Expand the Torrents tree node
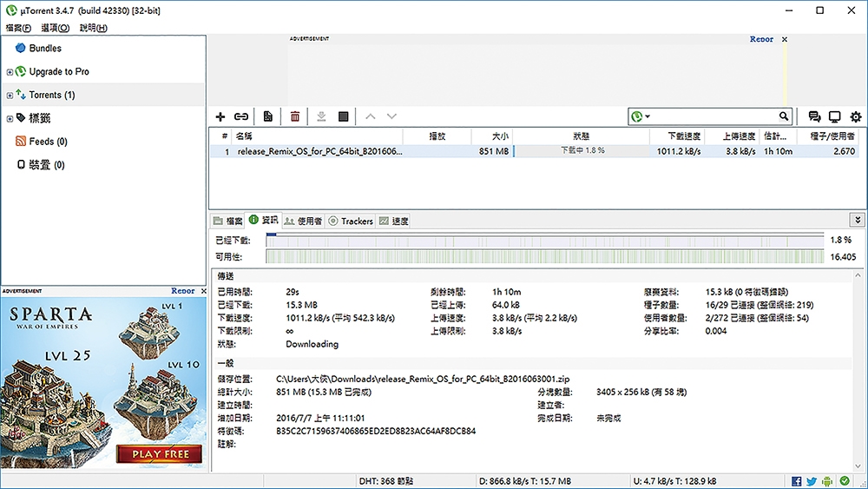Viewport: 868px width, 489px height. 10,96
